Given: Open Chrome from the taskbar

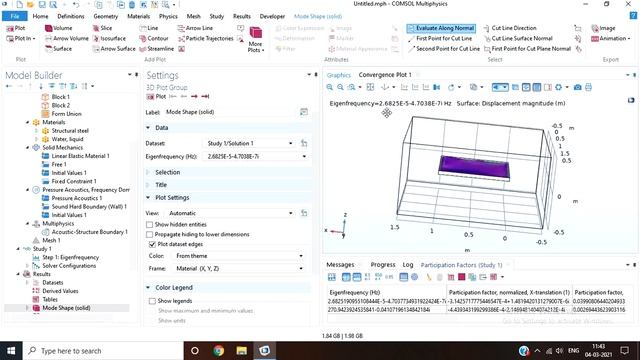Looking at the screenshot, I should click(x=218, y=351).
